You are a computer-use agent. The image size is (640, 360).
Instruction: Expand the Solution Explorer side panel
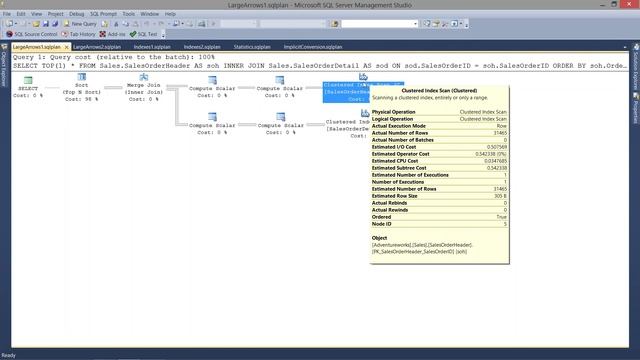[x=636, y=71]
